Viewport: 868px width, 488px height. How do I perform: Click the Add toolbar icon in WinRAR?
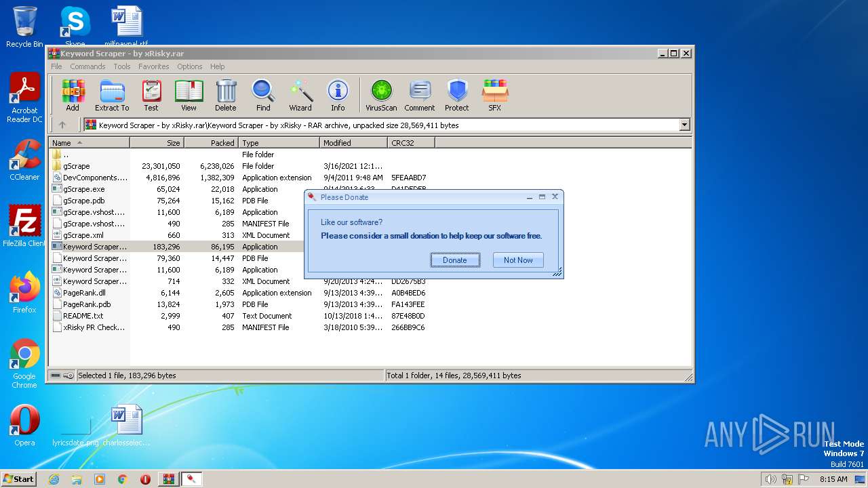click(x=73, y=95)
